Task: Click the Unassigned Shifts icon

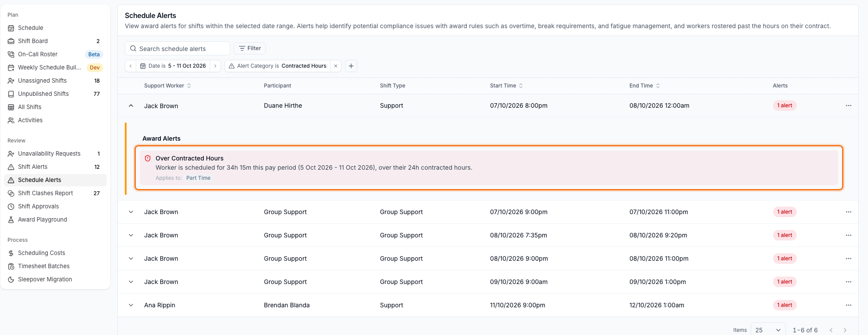Action: (11, 80)
